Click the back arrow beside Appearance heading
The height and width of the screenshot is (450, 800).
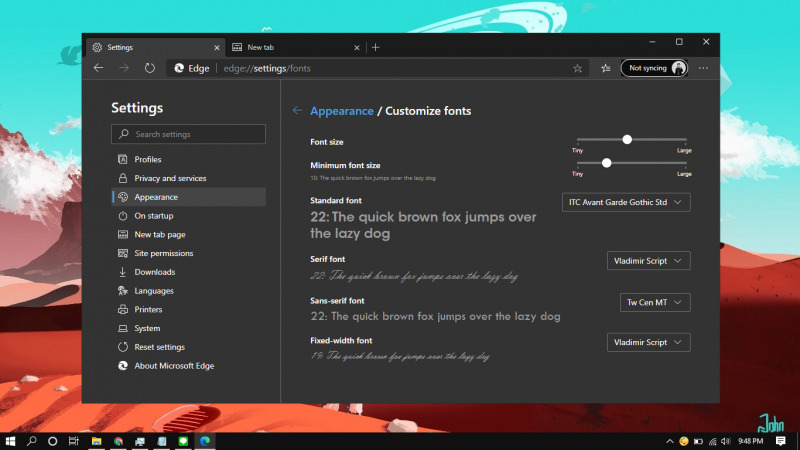coord(297,110)
